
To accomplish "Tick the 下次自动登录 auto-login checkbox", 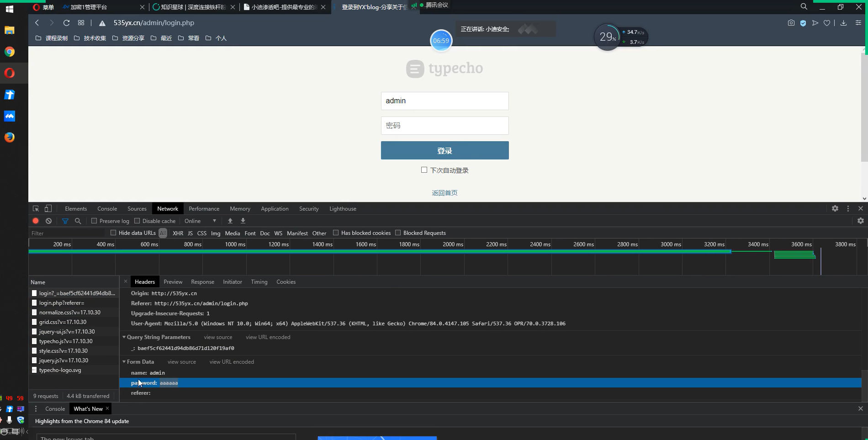I will coord(424,170).
